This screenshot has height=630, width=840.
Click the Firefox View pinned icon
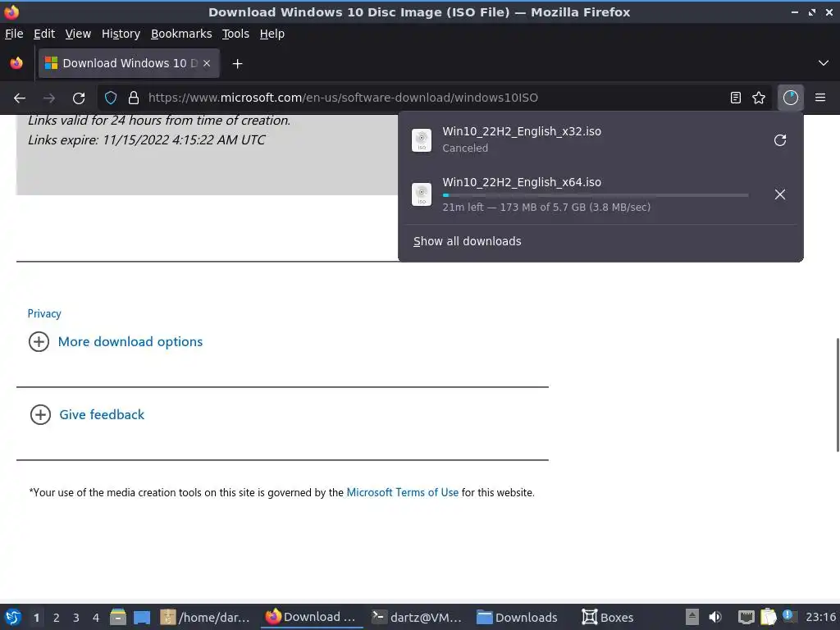click(x=16, y=63)
